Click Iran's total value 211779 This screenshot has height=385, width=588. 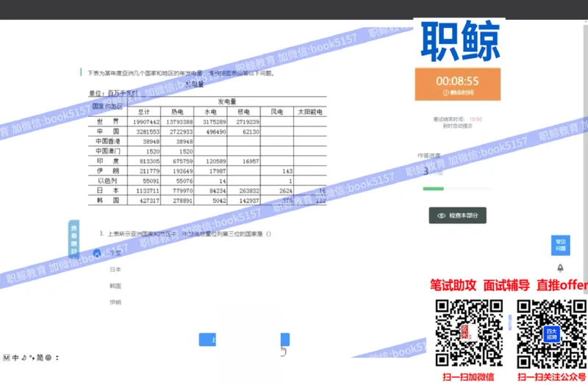[x=150, y=171]
